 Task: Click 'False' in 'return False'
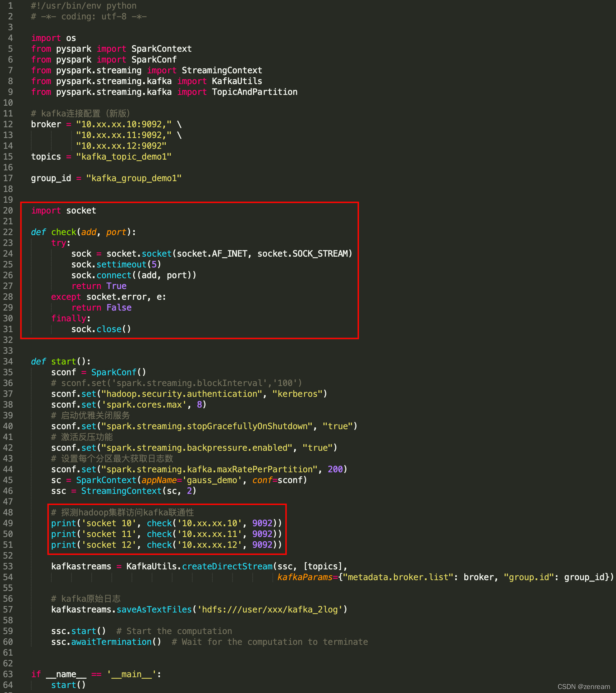tap(119, 308)
